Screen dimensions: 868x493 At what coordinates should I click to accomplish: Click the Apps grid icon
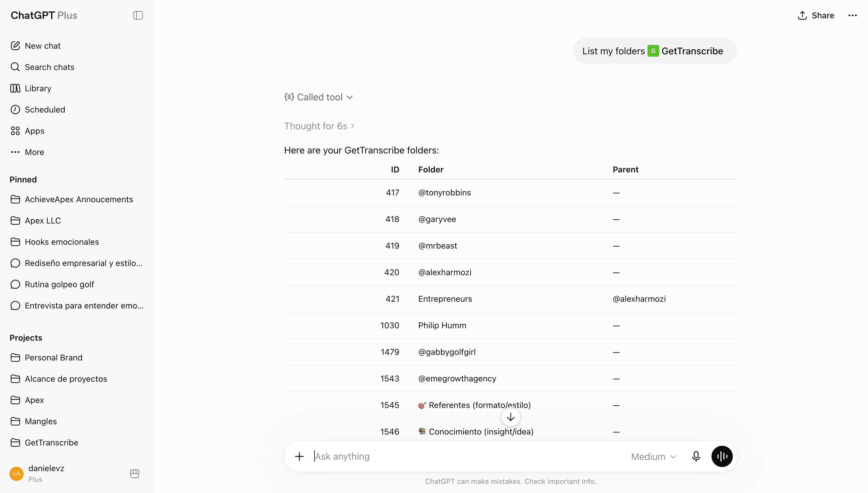click(15, 131)
